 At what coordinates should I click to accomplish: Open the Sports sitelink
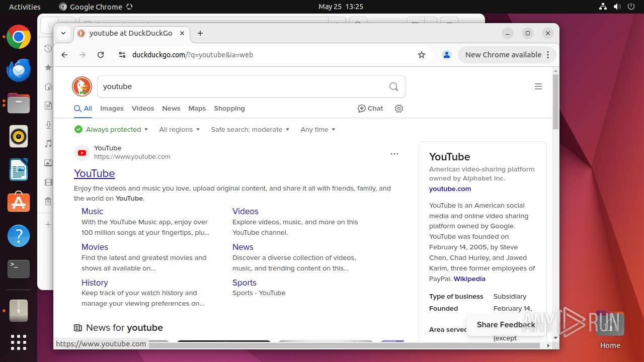[x=245, y=283]
